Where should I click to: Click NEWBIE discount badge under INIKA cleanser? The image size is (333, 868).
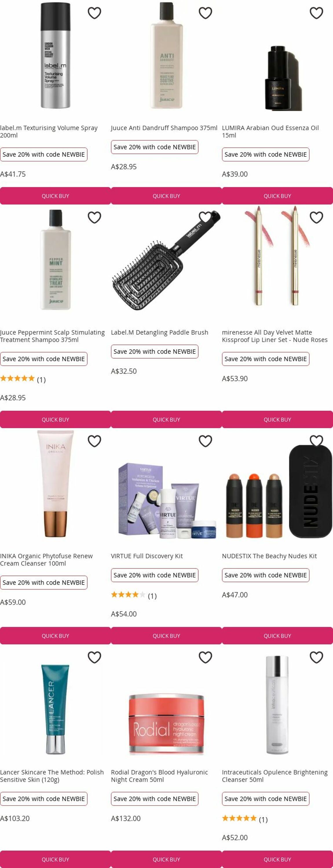pyautogui.click(x=43, y=583)
